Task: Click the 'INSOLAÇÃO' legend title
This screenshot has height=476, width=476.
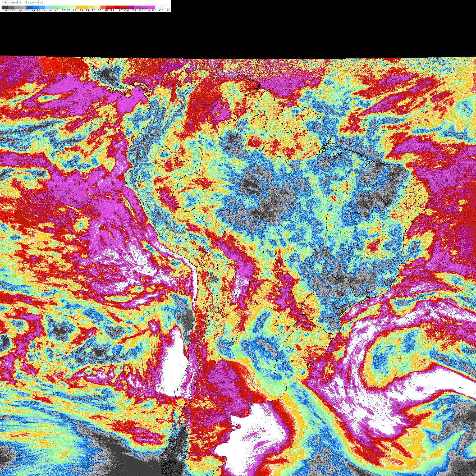Action: pyautogui.click(x=12, y=2)
